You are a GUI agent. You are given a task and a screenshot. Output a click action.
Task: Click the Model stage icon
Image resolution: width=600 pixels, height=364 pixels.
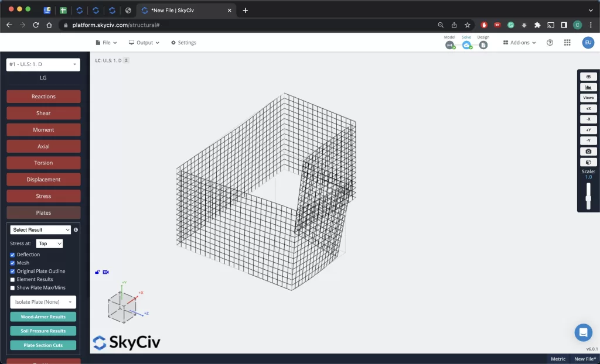click(x=449, y=45)
